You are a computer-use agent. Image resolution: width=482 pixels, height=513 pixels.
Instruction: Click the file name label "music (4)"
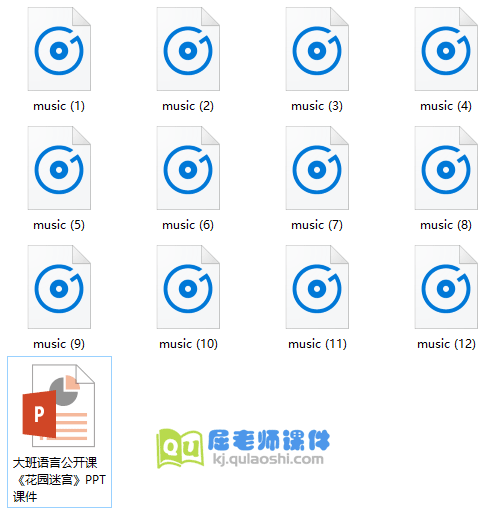[x=446, y=106]
